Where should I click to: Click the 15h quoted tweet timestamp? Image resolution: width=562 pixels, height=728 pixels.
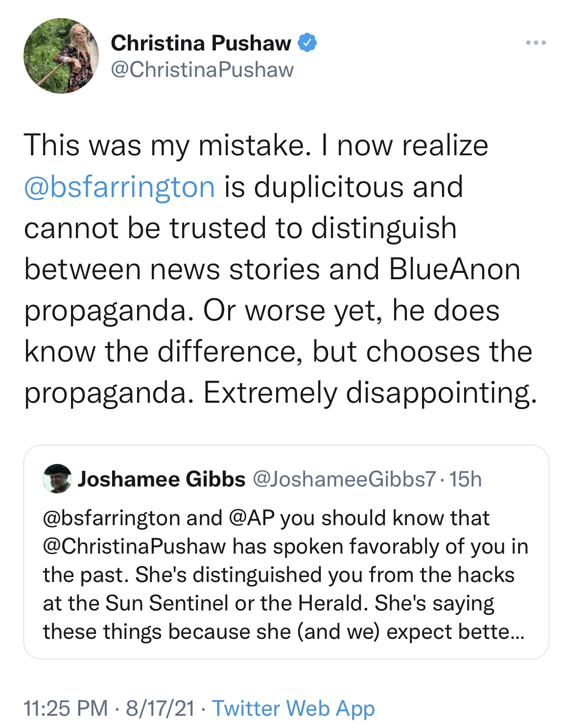[x=466, y=479]
